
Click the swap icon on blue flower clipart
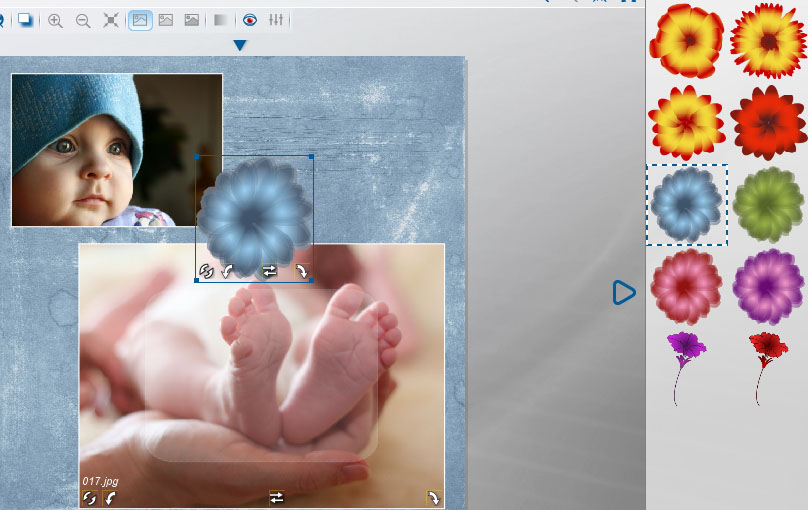269,271
